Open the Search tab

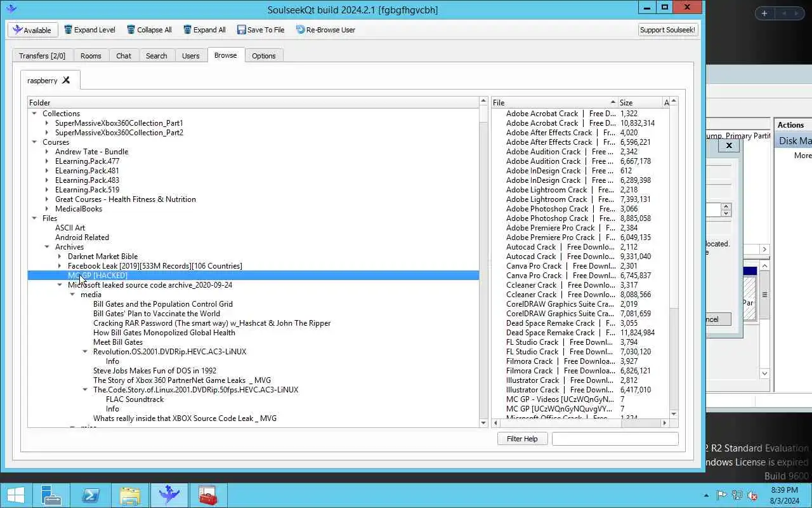click(157, 56)
